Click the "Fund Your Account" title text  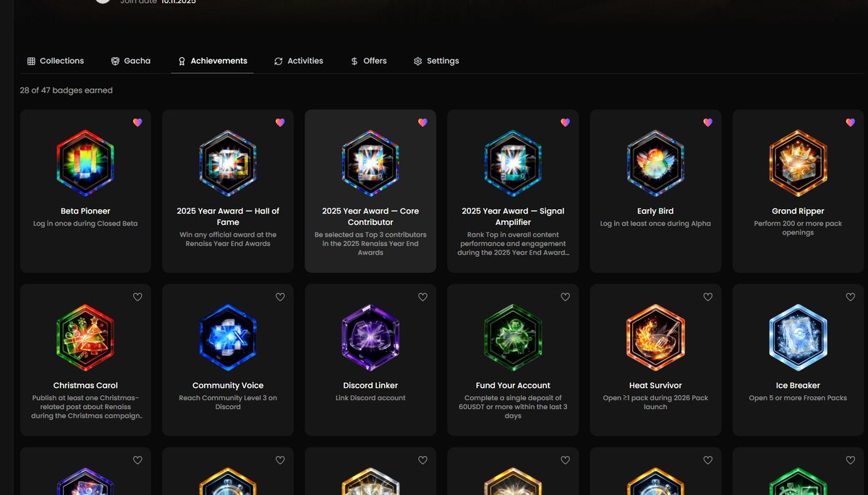[513, 386]
